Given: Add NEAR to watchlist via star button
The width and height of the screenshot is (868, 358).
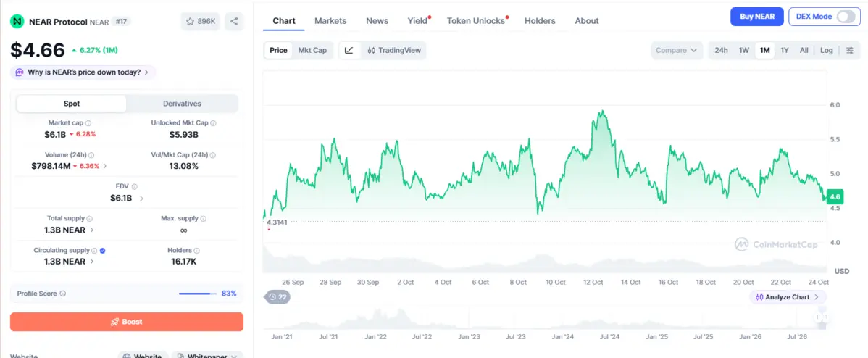Looking at the screenshot, I should pos(201,22).
